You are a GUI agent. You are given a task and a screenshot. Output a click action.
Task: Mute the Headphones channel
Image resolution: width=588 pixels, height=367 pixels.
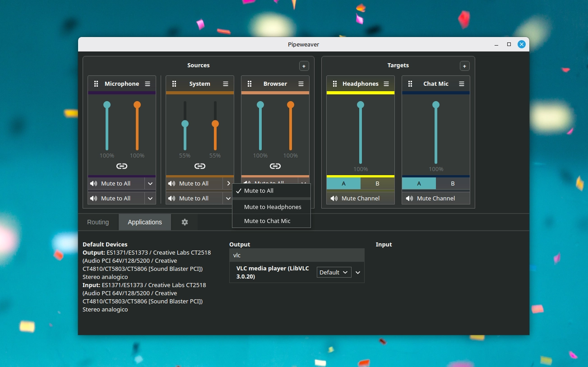[361, 198]
